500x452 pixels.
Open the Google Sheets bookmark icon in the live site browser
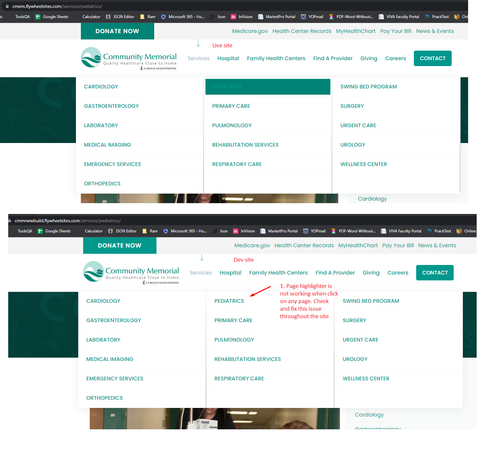point(38,17)
